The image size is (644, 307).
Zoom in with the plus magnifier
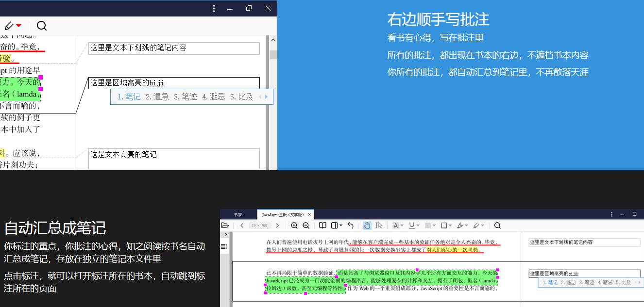point(294,226)
